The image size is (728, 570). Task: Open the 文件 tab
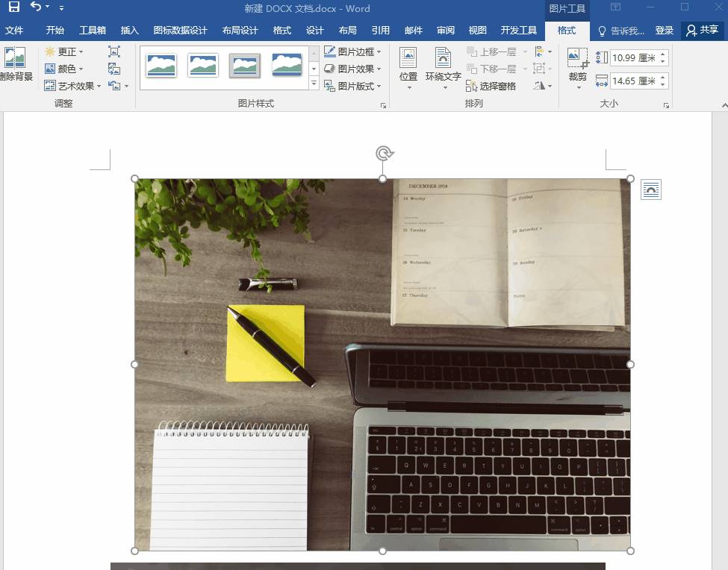coord(14,30)
